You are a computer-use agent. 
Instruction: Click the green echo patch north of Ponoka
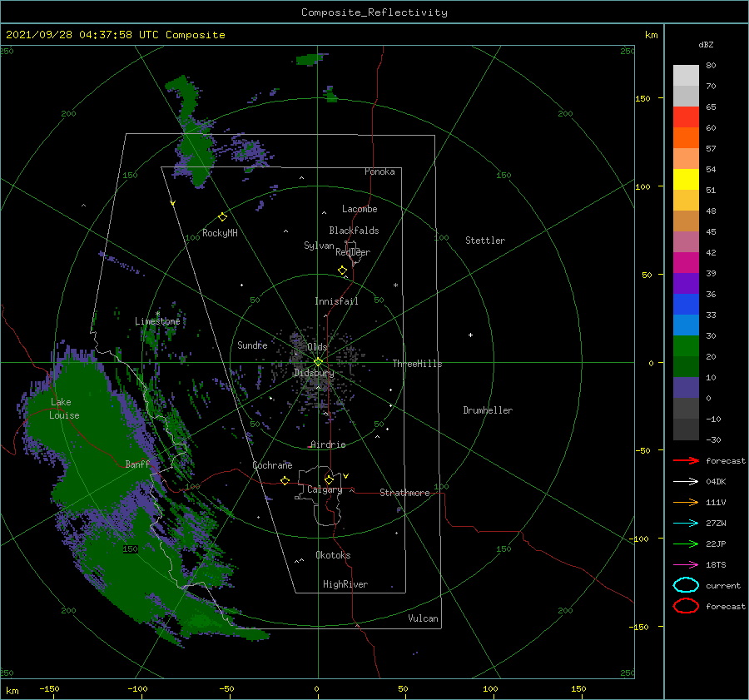point(310,59)
